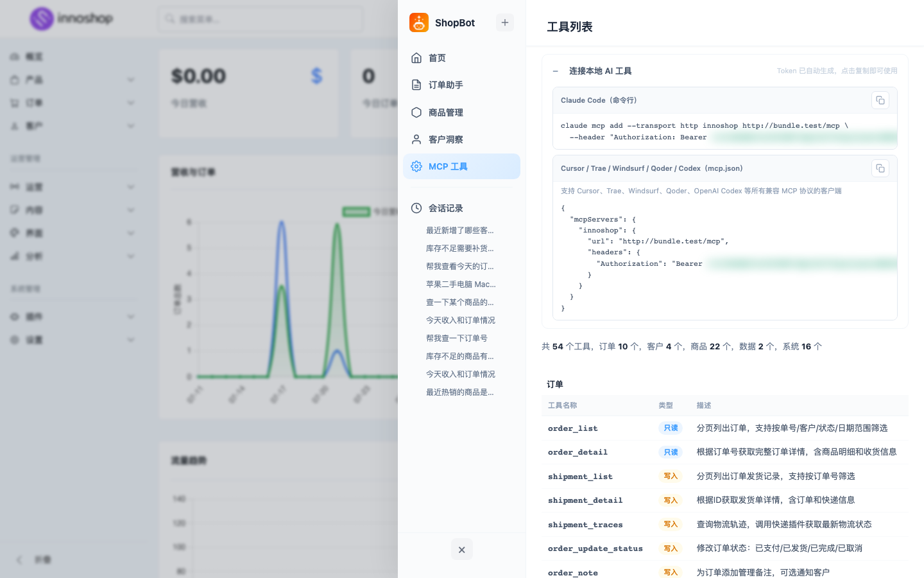Click the innoshop logo in the background page

click(x=71, y=19)
